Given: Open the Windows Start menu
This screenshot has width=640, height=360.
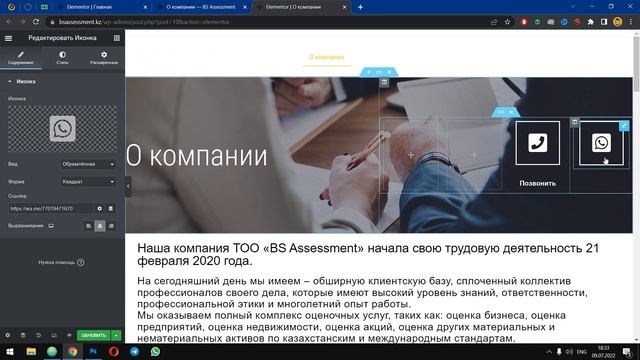Looking at the screenshot, I should 10,351.
